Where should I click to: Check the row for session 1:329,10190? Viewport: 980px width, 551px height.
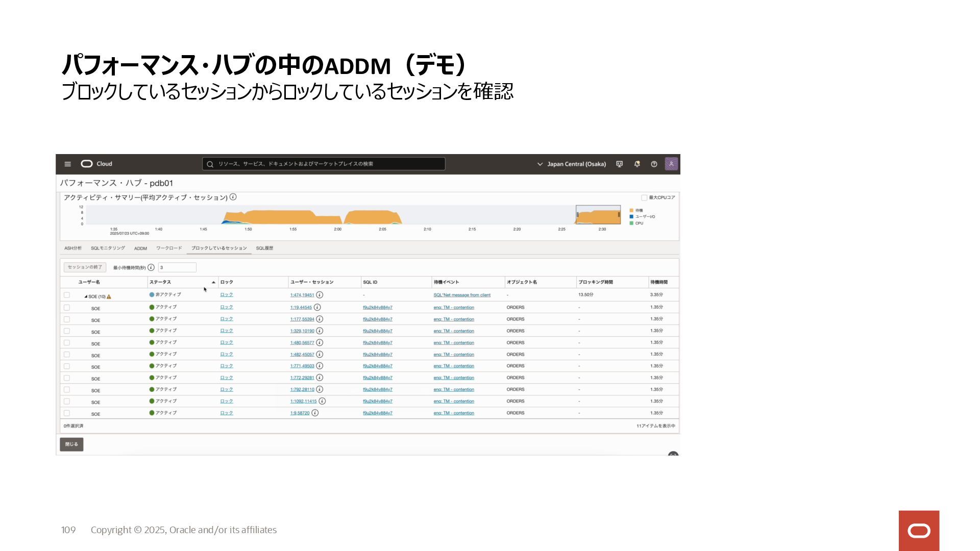[67, 331]
